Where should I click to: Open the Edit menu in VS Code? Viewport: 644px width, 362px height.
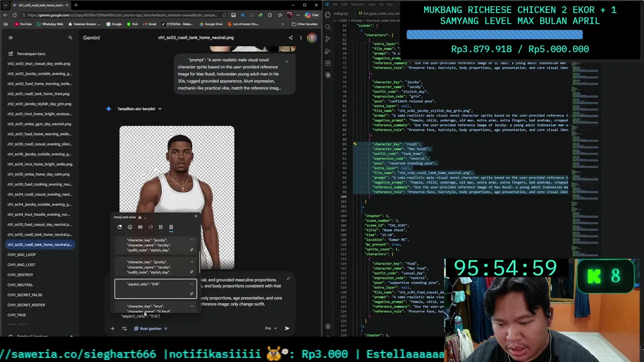pos(345,5)
